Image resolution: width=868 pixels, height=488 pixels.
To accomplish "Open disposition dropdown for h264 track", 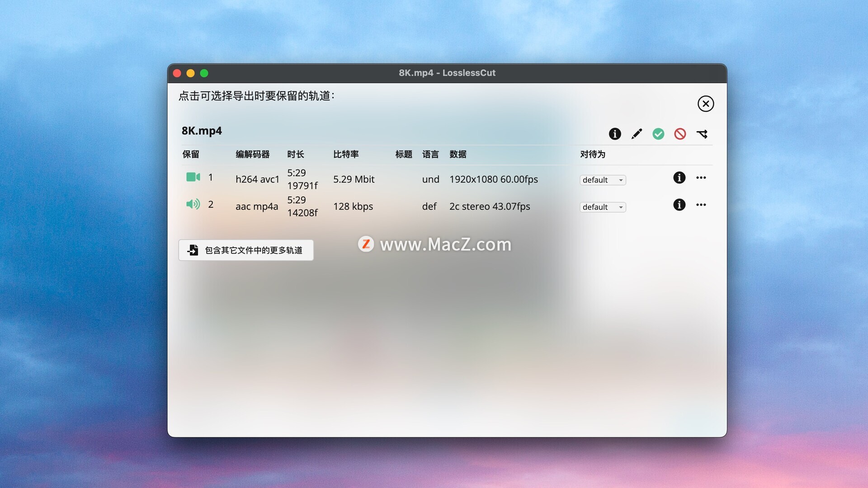I will [x=603, y=180].
